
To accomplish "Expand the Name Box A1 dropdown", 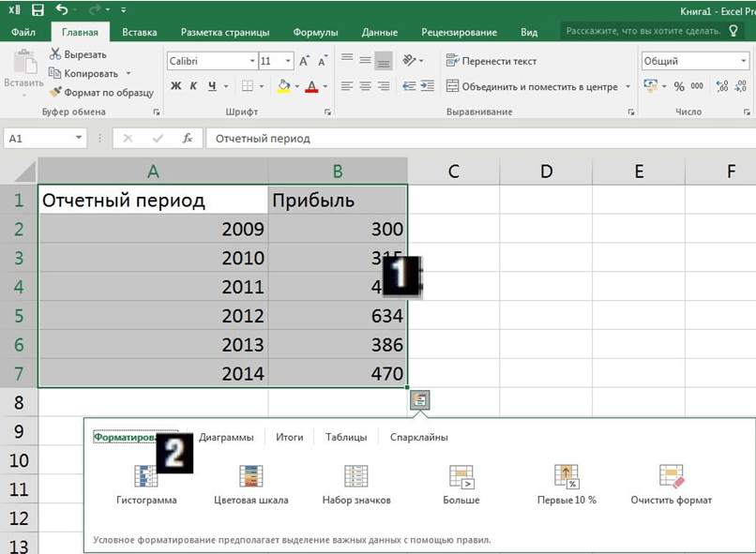I will pyautogui.click(x=79, y=138).
